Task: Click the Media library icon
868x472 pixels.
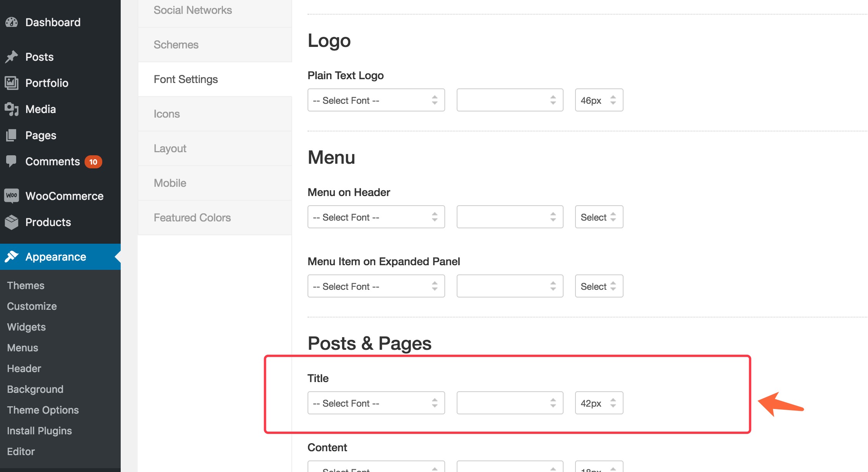Action: click(12, 109)
